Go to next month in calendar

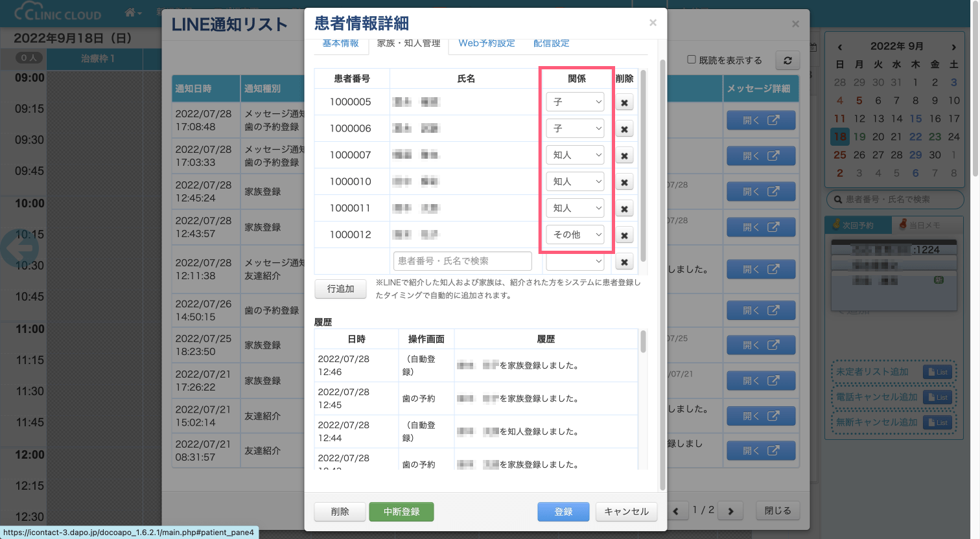953,47
